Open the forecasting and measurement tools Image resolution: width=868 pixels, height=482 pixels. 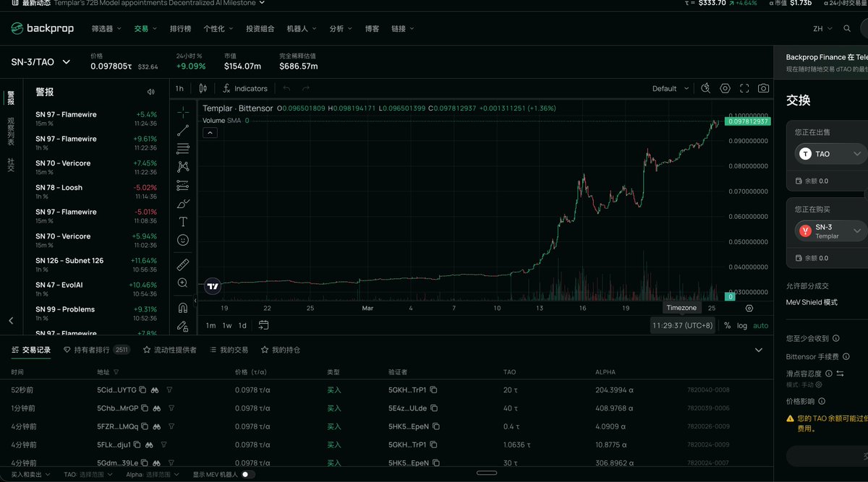(183, 185)
